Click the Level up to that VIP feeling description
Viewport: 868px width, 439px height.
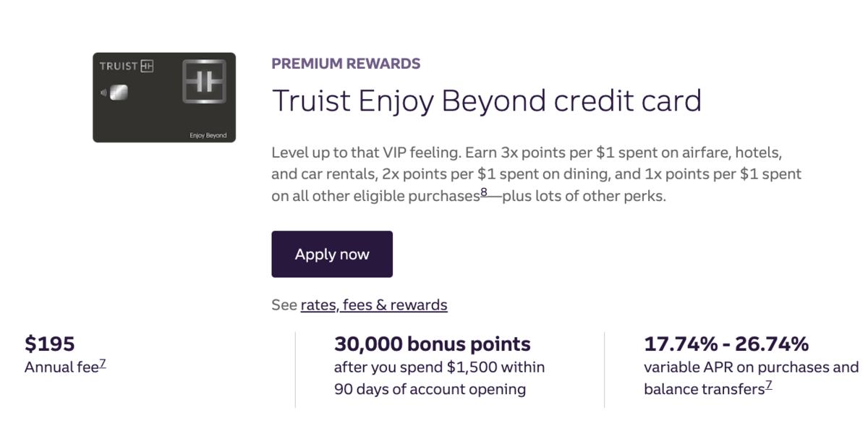[536, 174]
